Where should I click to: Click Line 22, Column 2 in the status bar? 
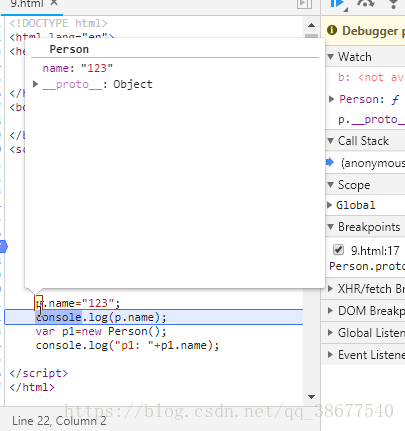pyautogui.click(x=59, y=421)
